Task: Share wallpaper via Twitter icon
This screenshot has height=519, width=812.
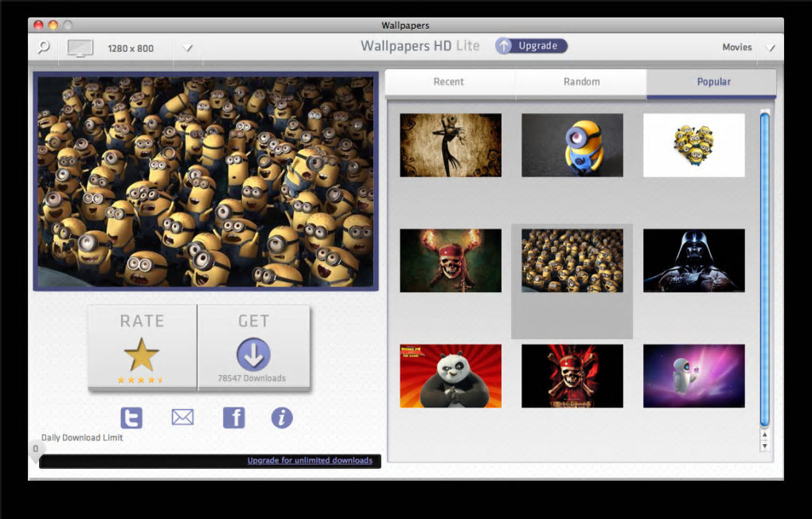Action: 131,417
